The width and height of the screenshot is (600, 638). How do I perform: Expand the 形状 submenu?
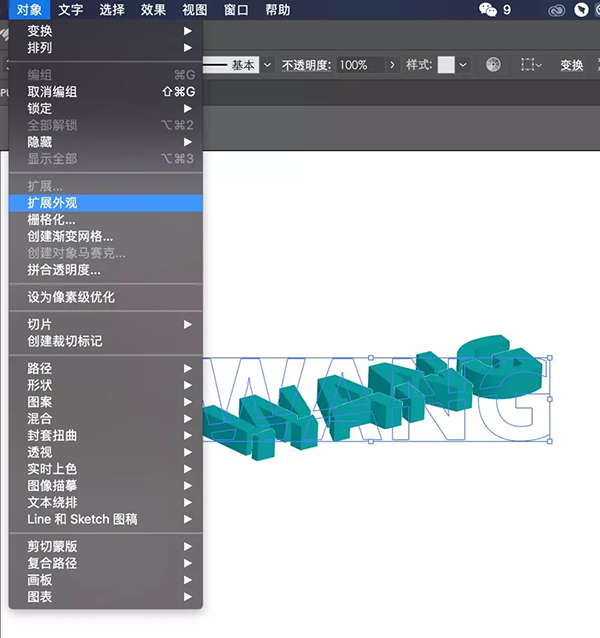pyautogui.click(x=105, y=385)
